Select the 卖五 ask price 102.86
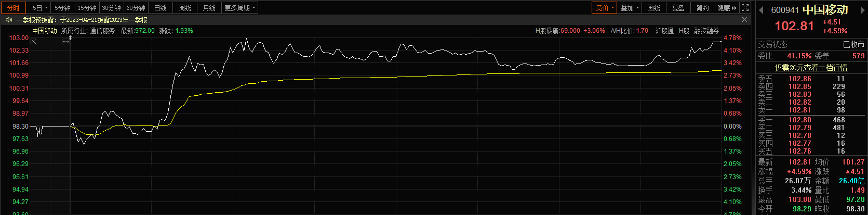Image resolution: width=868 pixels, height=215 pixels. pos(800,79)
